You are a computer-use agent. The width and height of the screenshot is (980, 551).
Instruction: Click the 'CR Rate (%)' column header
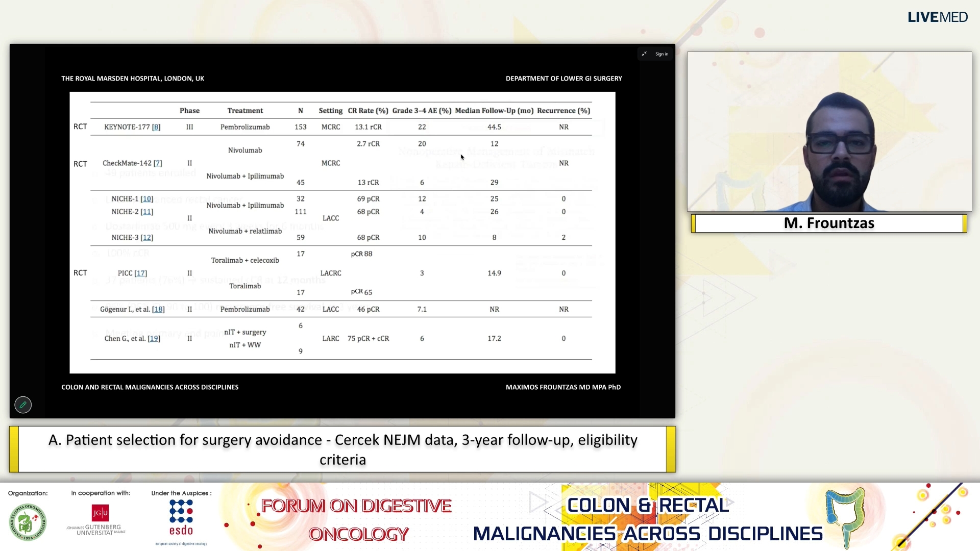point(368,111)
